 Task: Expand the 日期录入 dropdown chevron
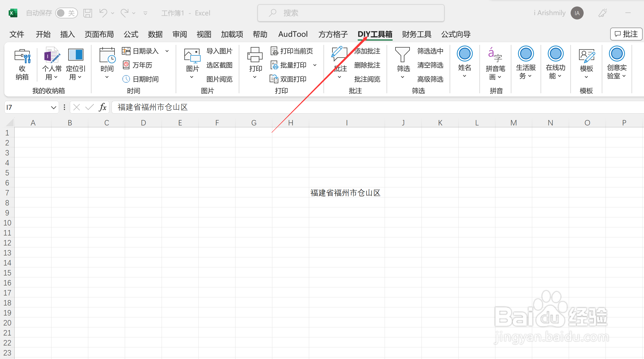167,51
